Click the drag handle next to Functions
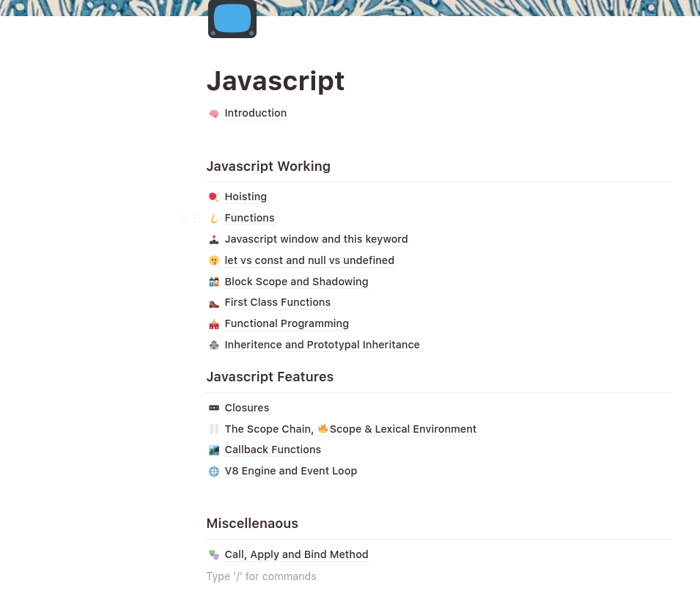Screen dimensions: 700x616 [197, 218]
